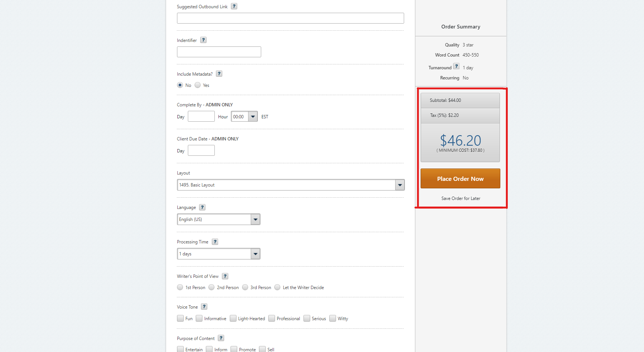This screenshot has width=644, height=352.
Task: Open the Hour dropdown for Complete By
Action: pos(253,116)
